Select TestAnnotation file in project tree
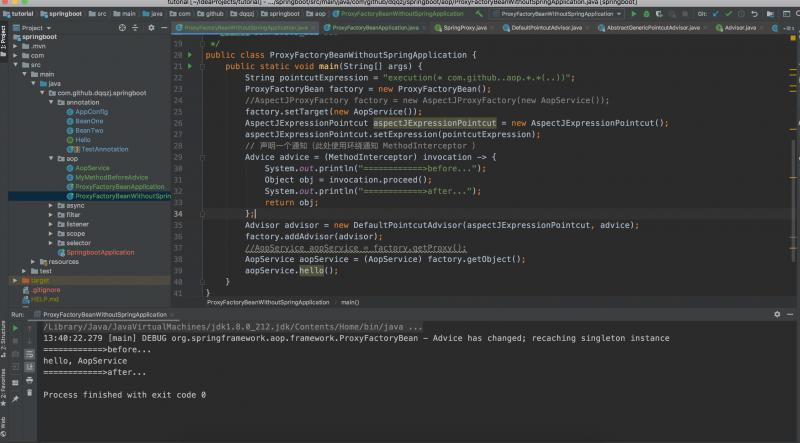The height and width of the screenshot is (443, 800). [x=104, y=149]
